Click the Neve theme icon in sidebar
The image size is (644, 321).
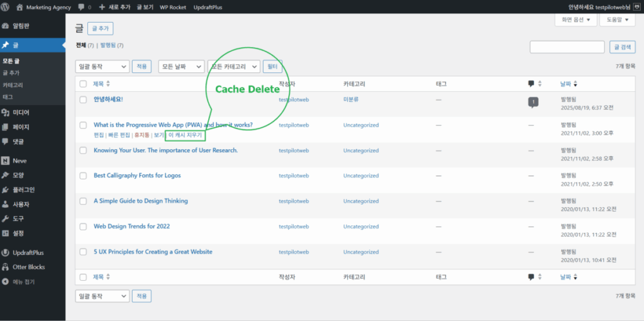coord(6,160)
